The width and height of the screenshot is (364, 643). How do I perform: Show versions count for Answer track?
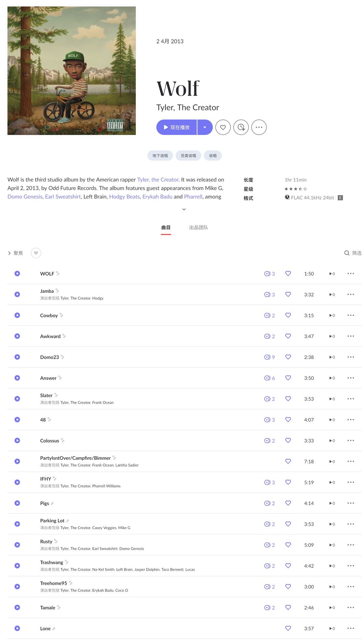coord(269,378)
